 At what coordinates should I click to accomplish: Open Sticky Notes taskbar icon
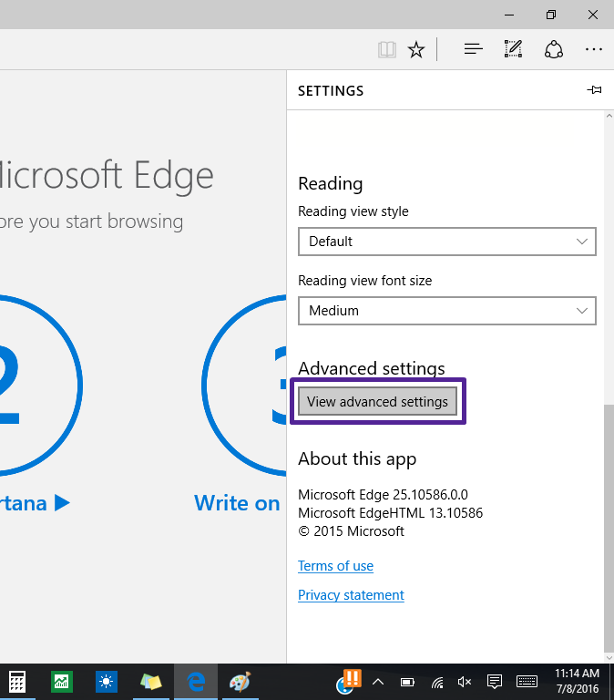(151, 682)
